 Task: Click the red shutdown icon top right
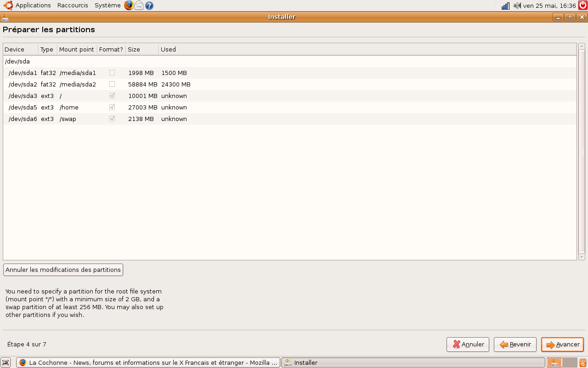[582, 6]
